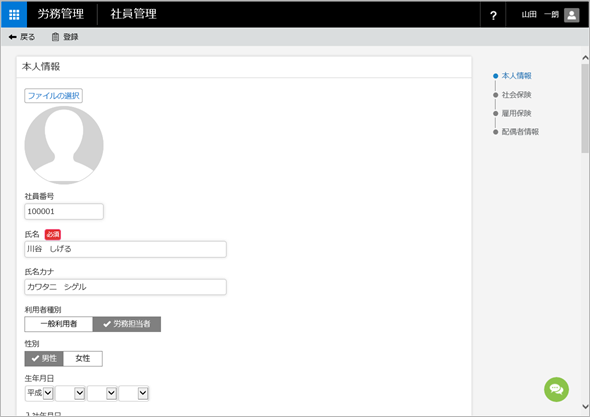Click the 本人情報 panel heading

[x=41, y=67]
